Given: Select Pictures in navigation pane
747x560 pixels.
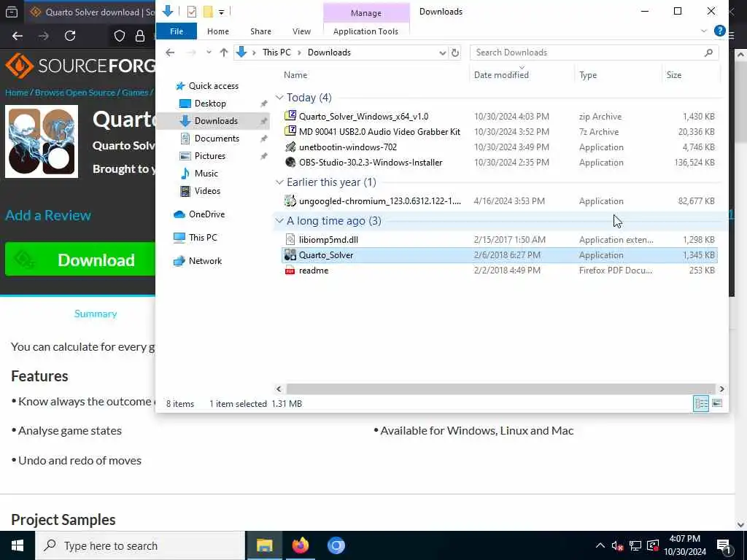Looking at the screenshot, I should 209,156.
